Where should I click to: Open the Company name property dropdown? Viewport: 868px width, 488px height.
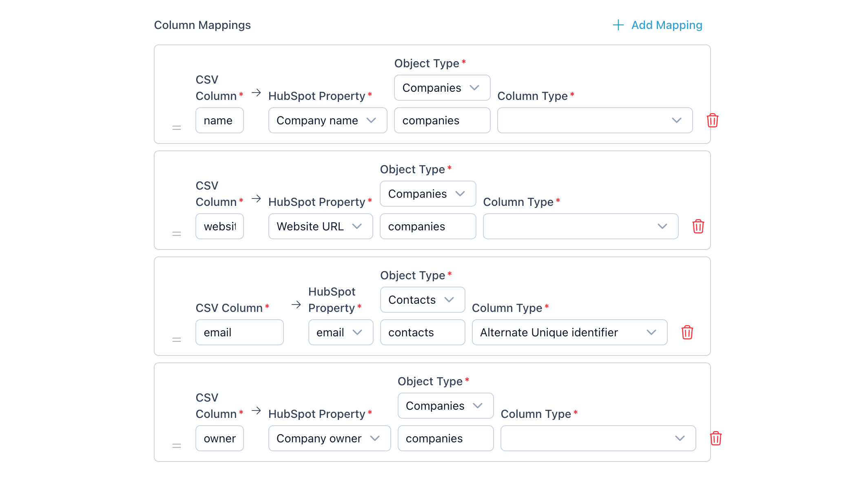point(328,120)
